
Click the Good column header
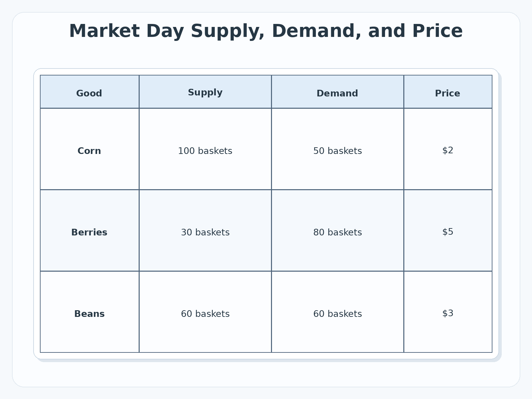(89, 92)
